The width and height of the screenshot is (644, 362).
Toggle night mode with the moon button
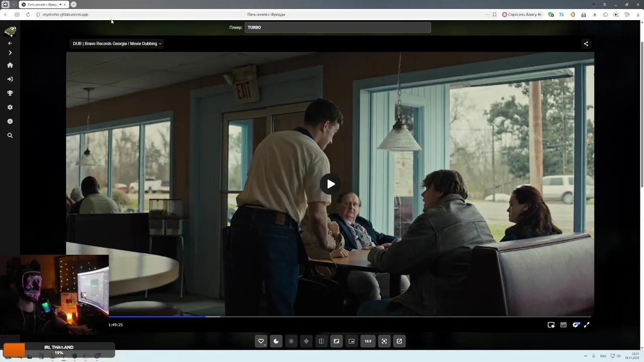point(276,341)
